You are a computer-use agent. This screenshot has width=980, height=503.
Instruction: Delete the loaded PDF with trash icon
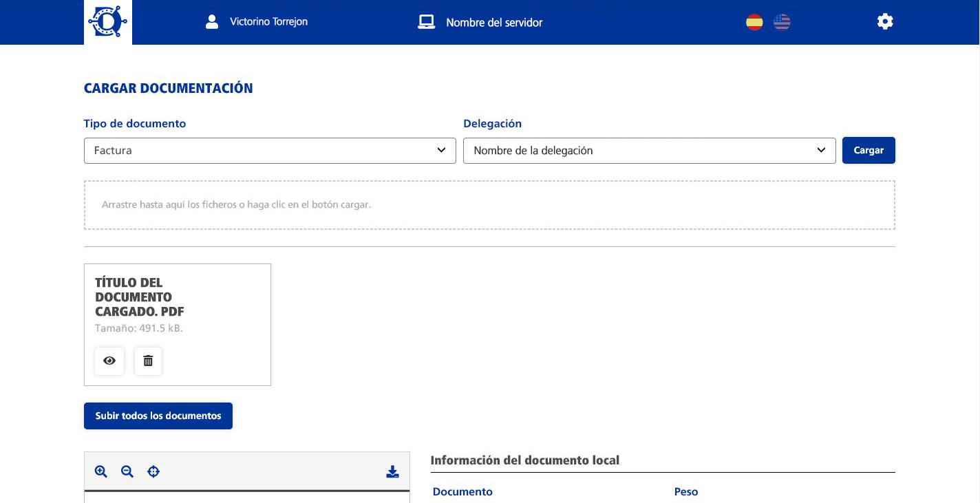pos(148,361)
